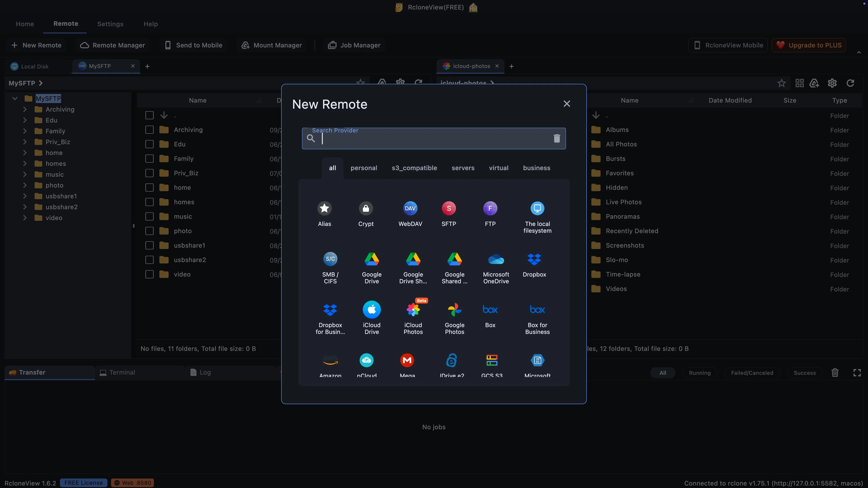The width and height of the screenshot is (868, 488).
Task: Open Remote Manager
Action: (x=113, y=45)
